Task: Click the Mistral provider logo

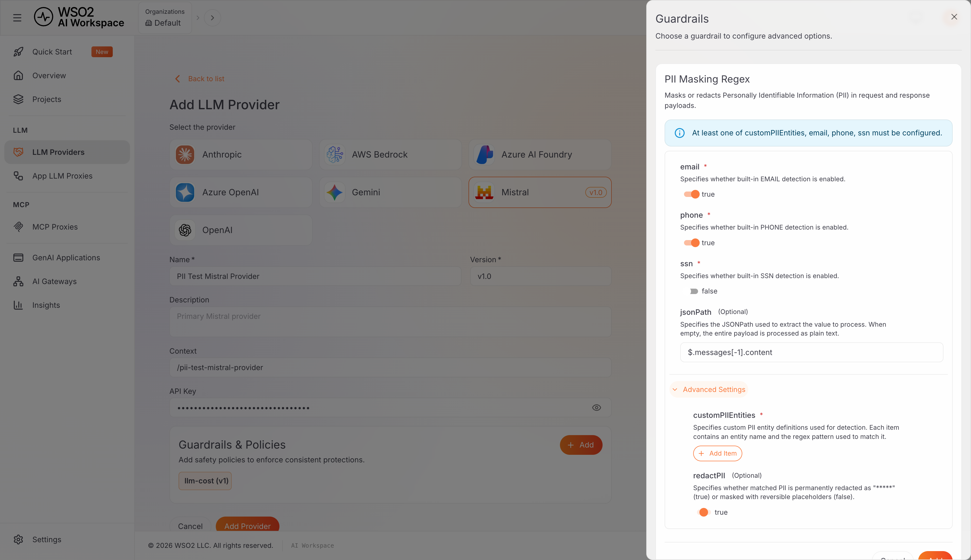Action: (484, 192)
